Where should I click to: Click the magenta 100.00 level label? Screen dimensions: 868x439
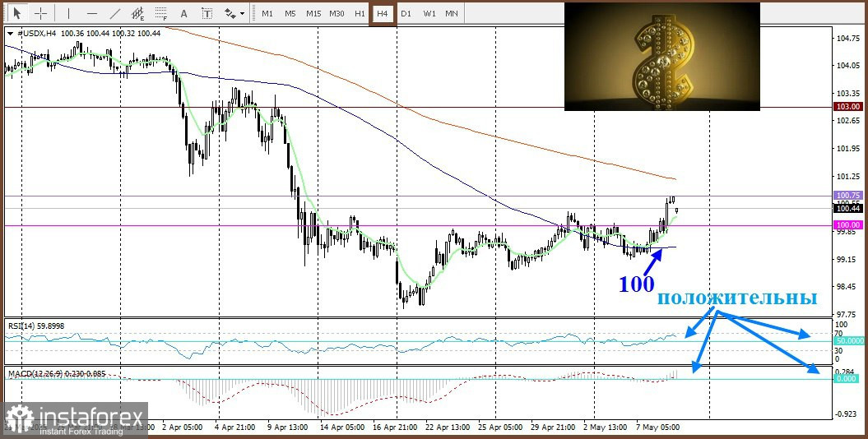[848, 225]
